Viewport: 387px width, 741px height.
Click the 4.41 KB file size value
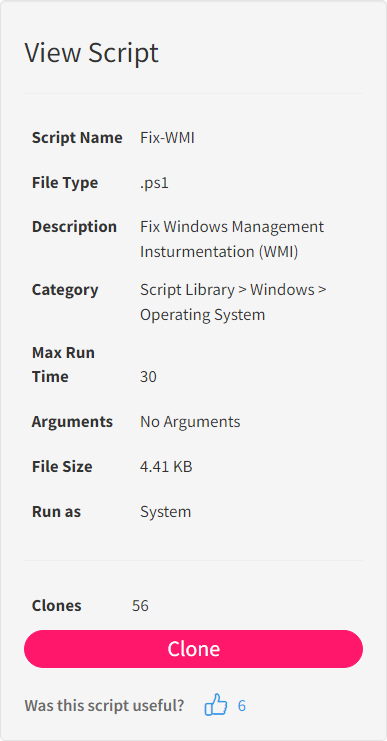[x=166, y=467]
